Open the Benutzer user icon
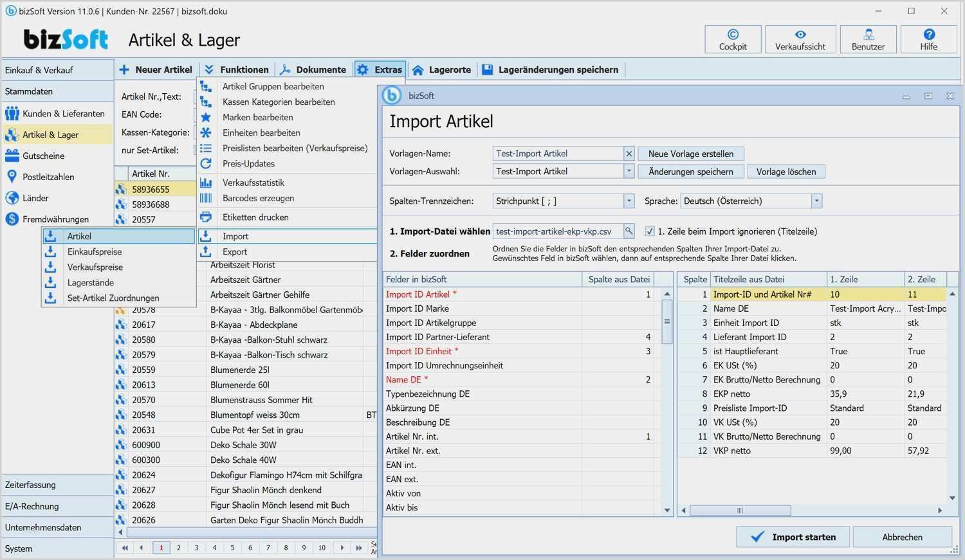 868,35
